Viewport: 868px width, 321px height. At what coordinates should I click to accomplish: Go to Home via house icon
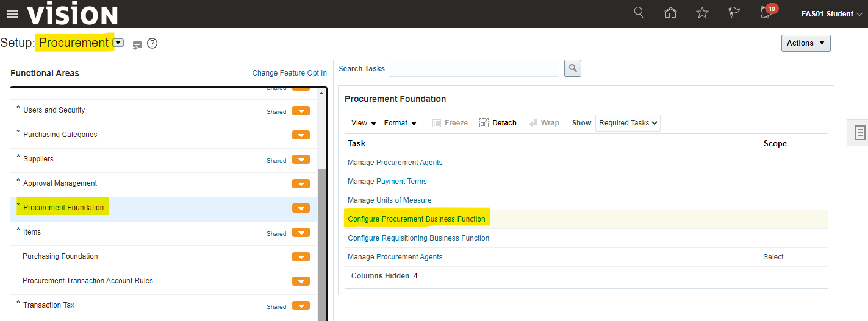(670, 13)
